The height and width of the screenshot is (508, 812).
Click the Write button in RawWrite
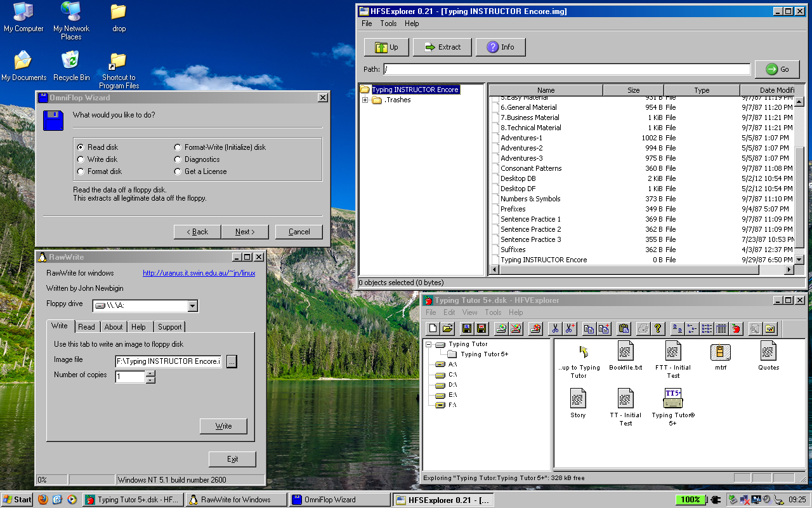223,426
